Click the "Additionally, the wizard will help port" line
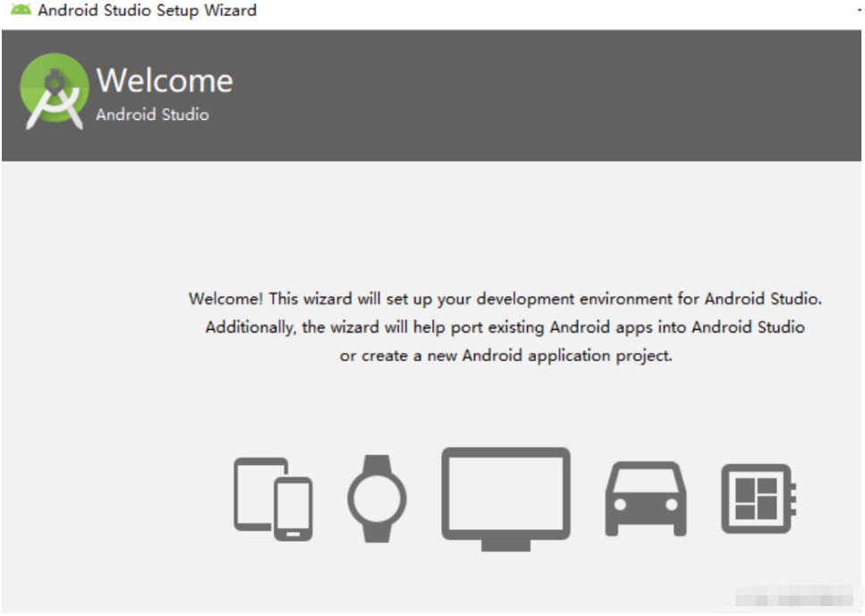This screenshot has height=616, width=865. (x=505, y=327)
